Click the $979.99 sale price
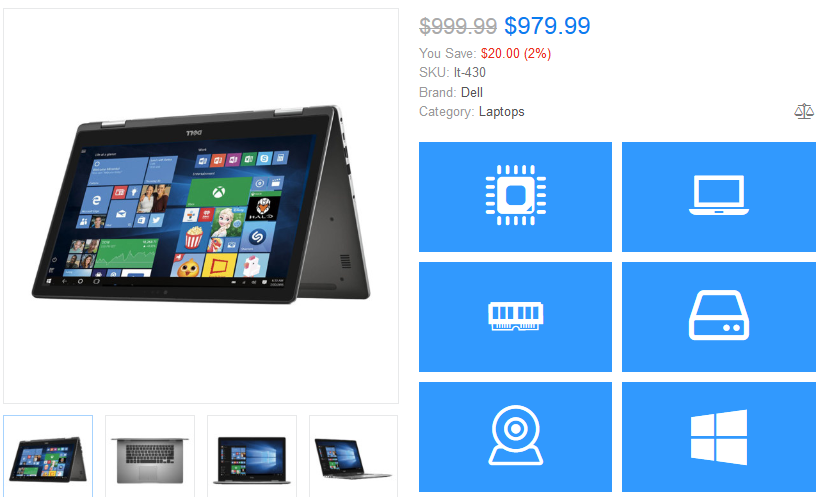Image resolution: width=821 pixels, height=497 pixels. 547,26
